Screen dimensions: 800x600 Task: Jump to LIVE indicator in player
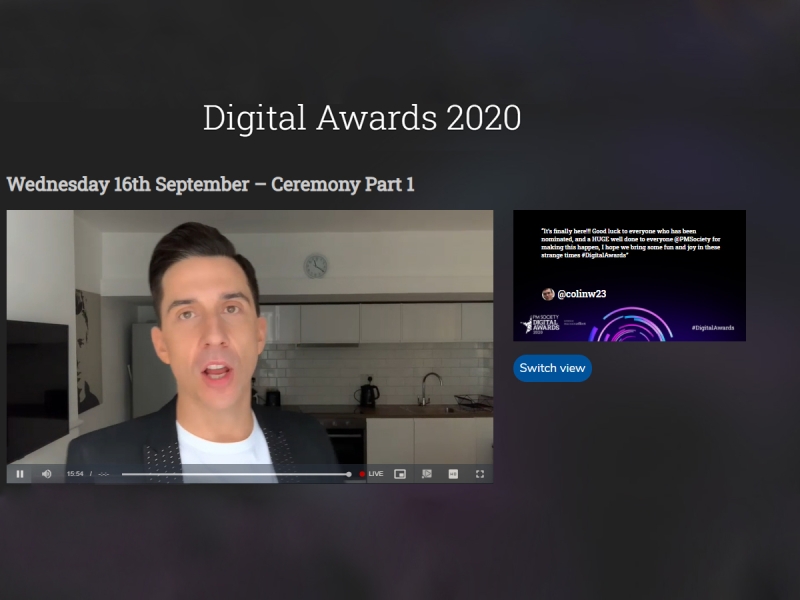click(371, 474)
